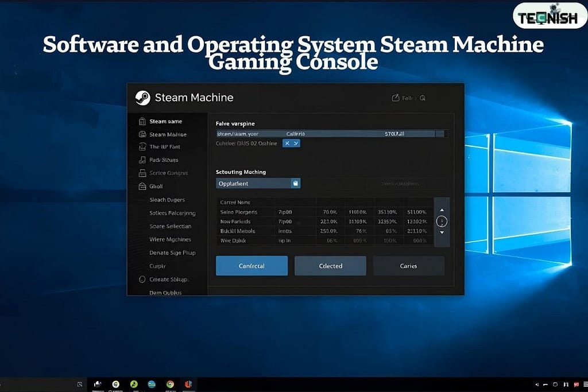The width and height of the screenshot is (588, 392).
Task: Select the Steam Machine sidebar icon
Action: click(x=142, y=134)
